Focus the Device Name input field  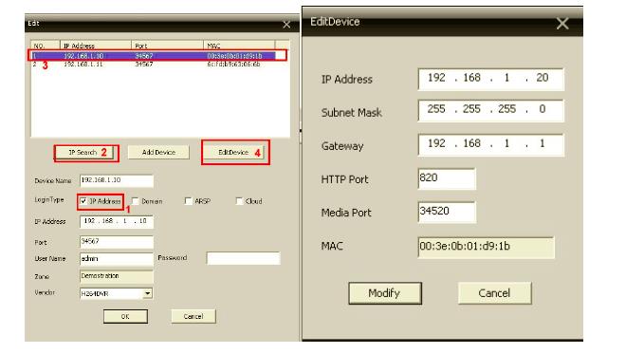point(117,180)
